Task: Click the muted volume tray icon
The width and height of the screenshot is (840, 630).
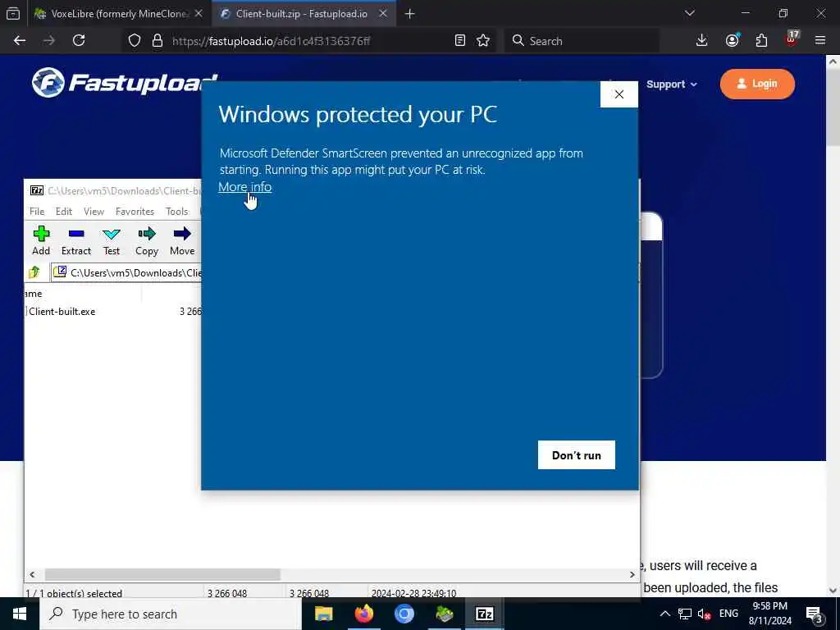Action: tap(705, 614)
